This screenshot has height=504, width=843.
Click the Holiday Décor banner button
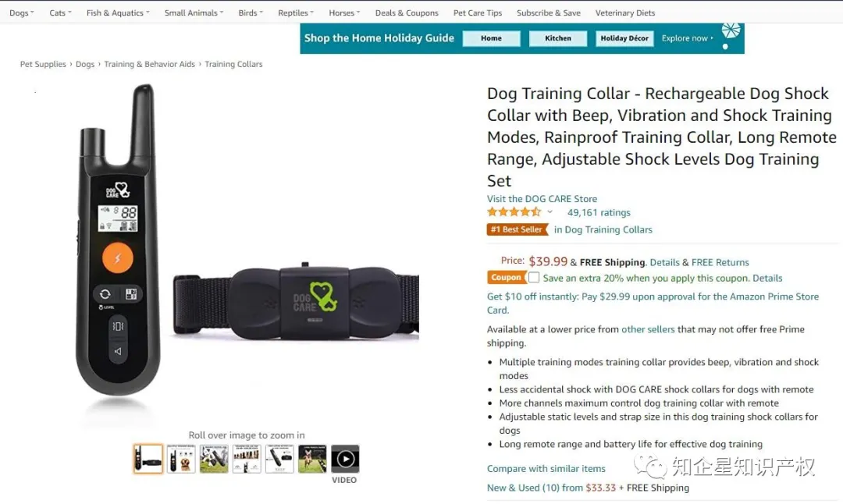[624, 38]
